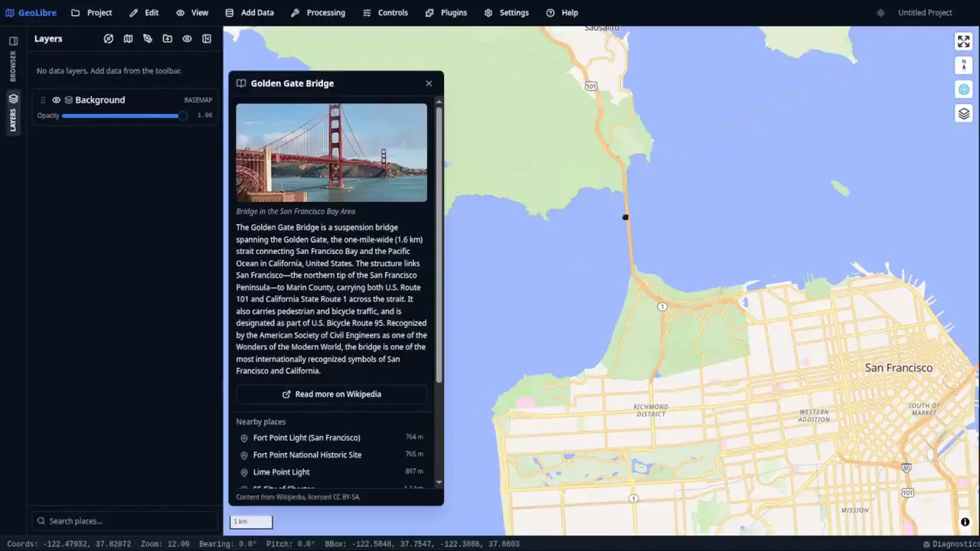The height and width of the screenshot is (551, 980).
Task: Click the Coords readout in the status bar
Action: pos(69,544)
